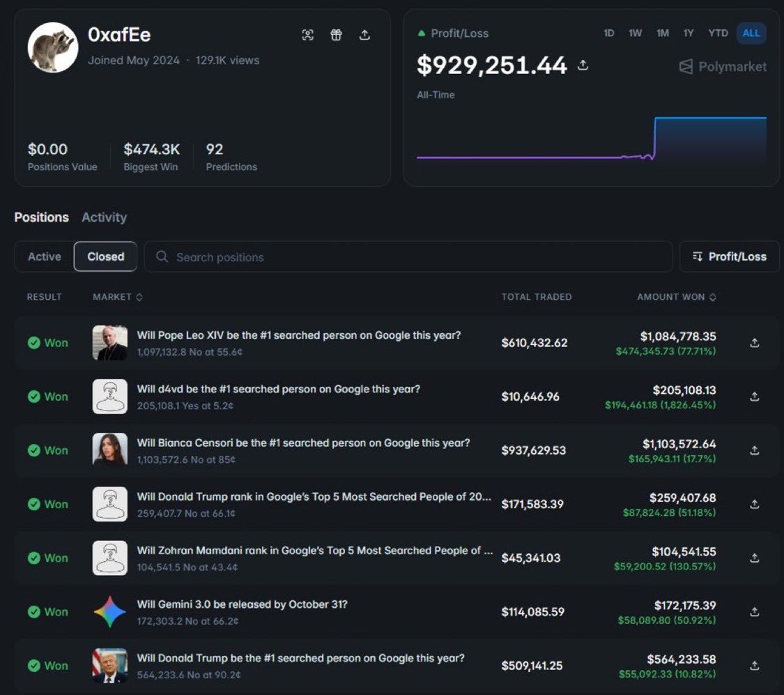Open Donald Trump #1 searched thumbnail
This screenshot has width=784, height=695.
[110, 666]
